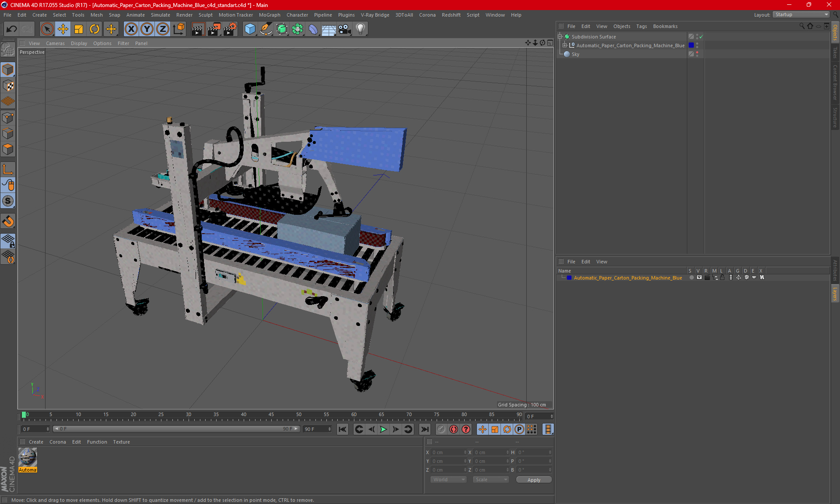Toggle Enable Axis tool

pyautogui.click(x=8, y=169)
